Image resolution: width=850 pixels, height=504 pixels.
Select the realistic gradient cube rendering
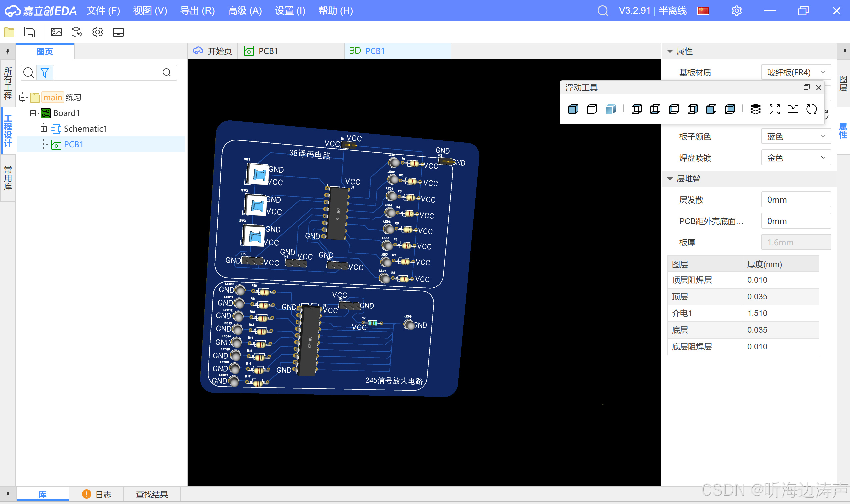tap(611, 109)
